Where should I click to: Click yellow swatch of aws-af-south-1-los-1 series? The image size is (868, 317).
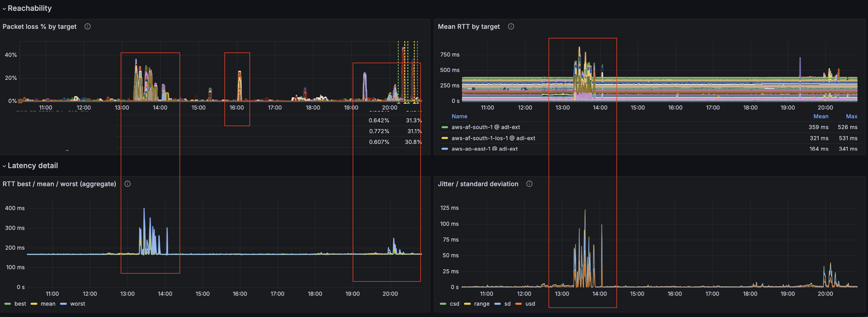pyautogui.click(x=445, y=138)
